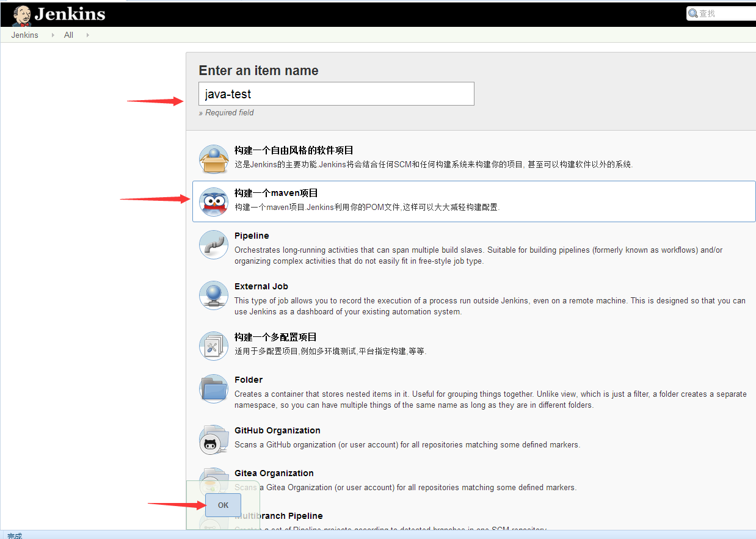
Task: Select 构建一个自由风格的软件项目 title
Action: click(294, 150)
